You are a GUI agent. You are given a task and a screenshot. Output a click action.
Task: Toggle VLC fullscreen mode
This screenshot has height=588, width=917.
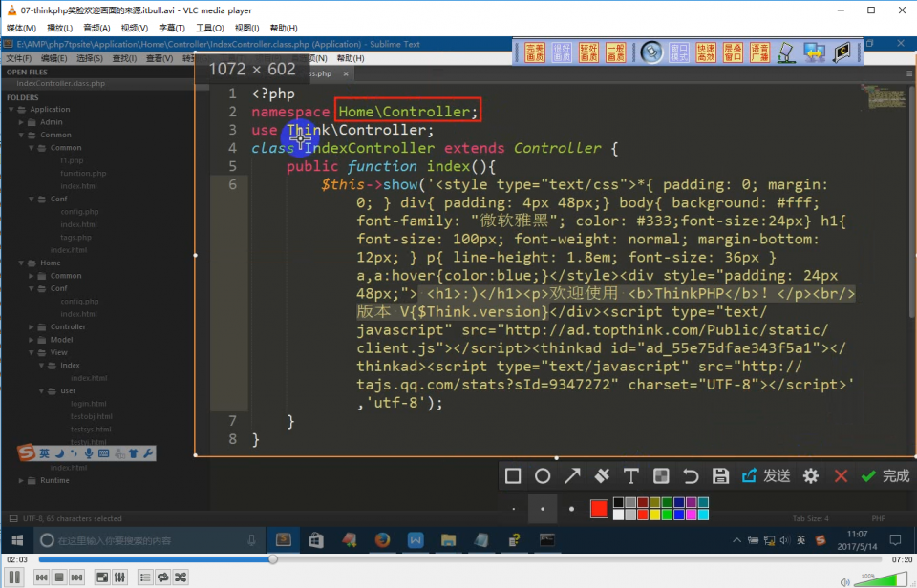[x=102, y=577]
